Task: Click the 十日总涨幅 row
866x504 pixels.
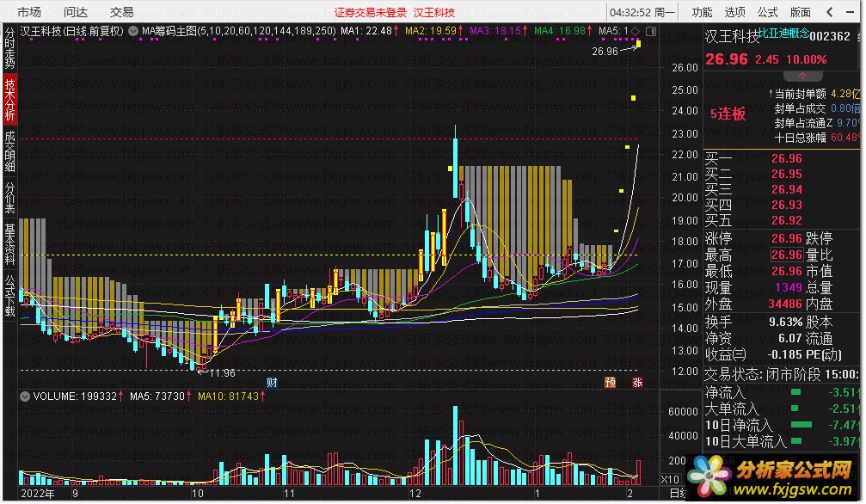Action: (x=817, y=138)
